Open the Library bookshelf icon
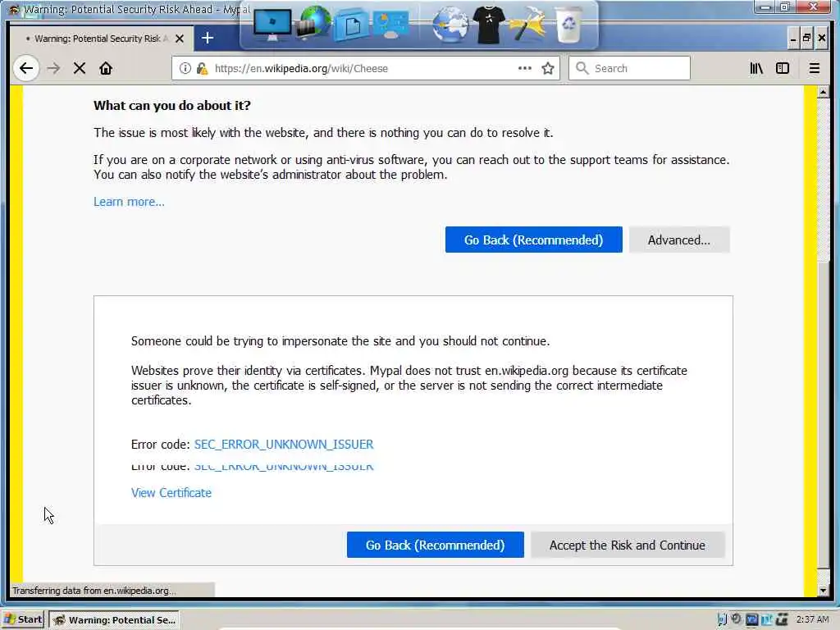 tap(756, 68)
